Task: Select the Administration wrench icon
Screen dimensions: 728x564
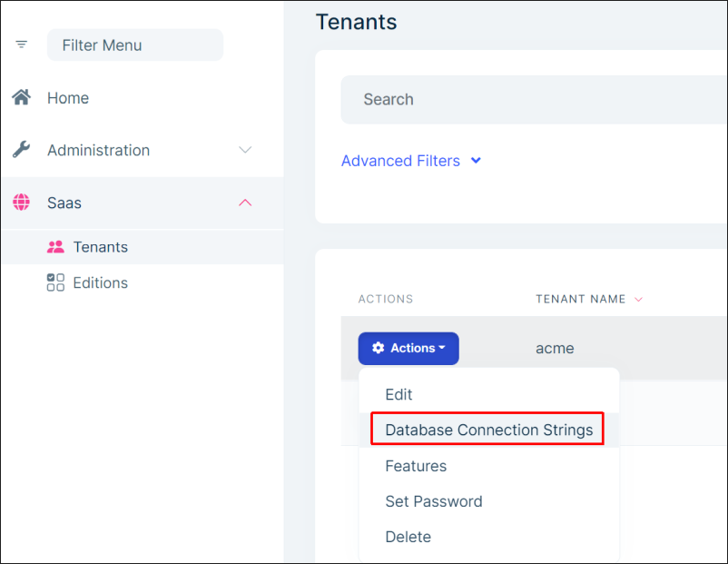Action: click(x=21, y=150)
